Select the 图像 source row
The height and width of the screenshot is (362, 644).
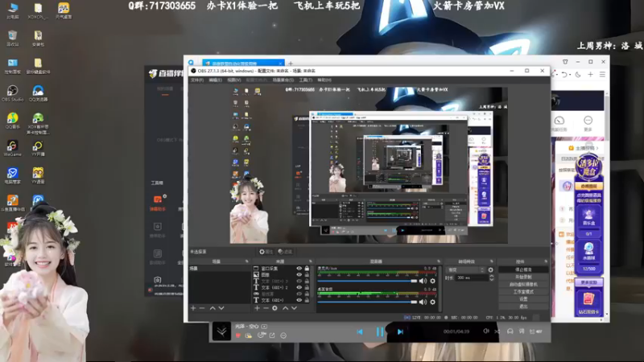click(x=282, y=274)
